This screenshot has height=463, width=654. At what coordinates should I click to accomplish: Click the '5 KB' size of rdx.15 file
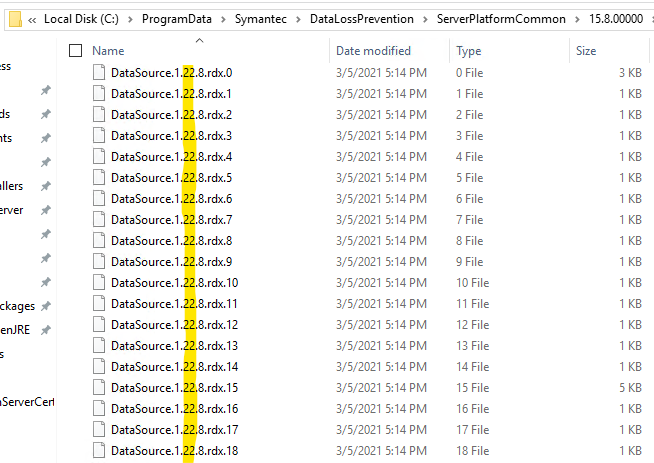point(630,388)
